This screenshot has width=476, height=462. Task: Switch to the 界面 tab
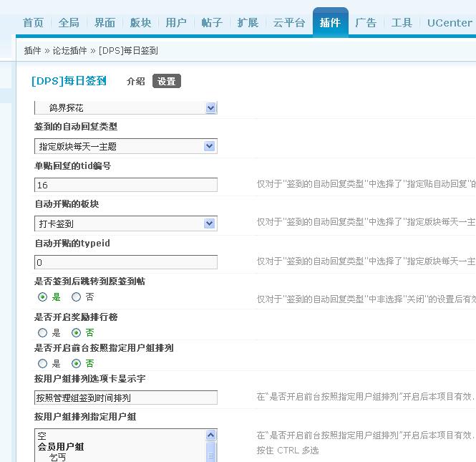click(105, 23)
